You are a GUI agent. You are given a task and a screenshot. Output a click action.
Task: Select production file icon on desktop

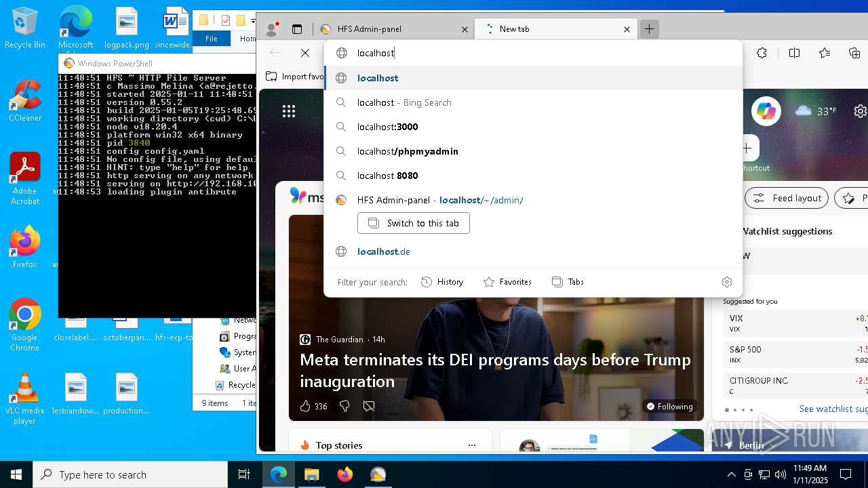click(x=126, y=394)
